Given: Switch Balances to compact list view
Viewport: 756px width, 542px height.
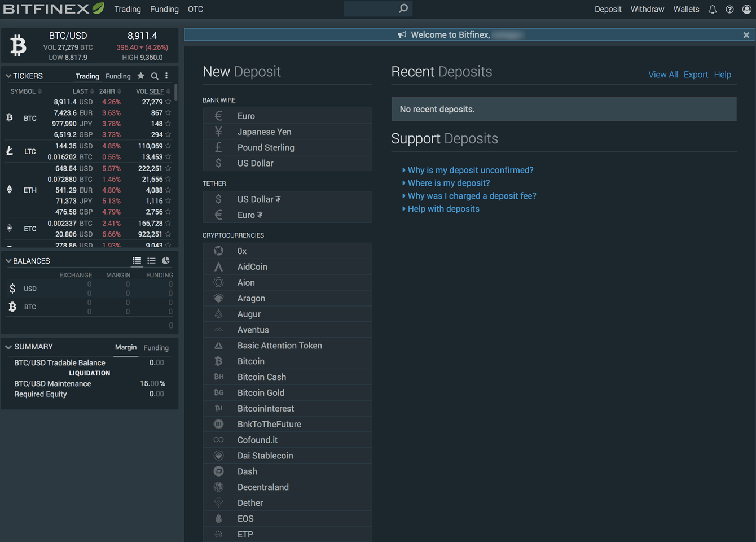Looking at the screenshot, I should [x=151, y=260].
